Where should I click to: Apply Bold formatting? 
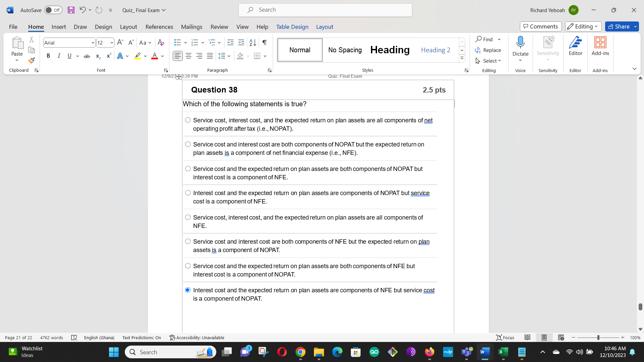(x=48, y=56)
